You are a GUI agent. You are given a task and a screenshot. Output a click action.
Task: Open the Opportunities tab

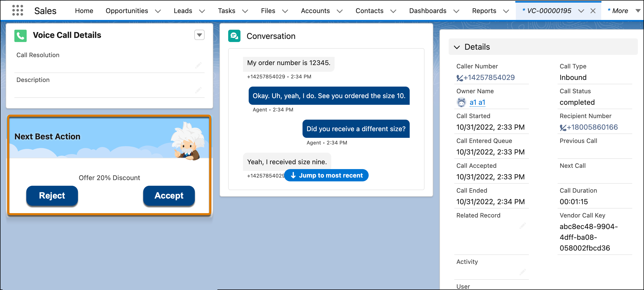coord(127,11)
